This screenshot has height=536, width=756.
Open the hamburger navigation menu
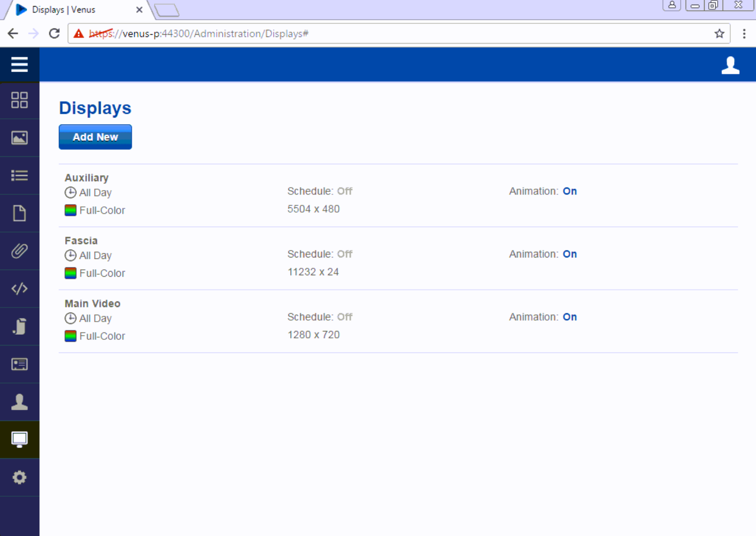click(x=19, y=65)
